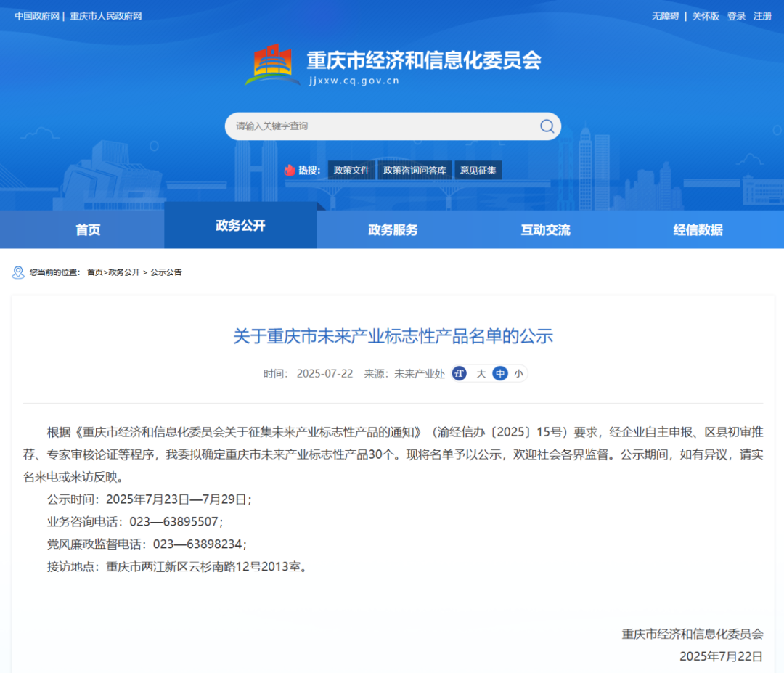Set font size to large (大)
This screenshot has width=784, height=673.
tap(481, 374)
